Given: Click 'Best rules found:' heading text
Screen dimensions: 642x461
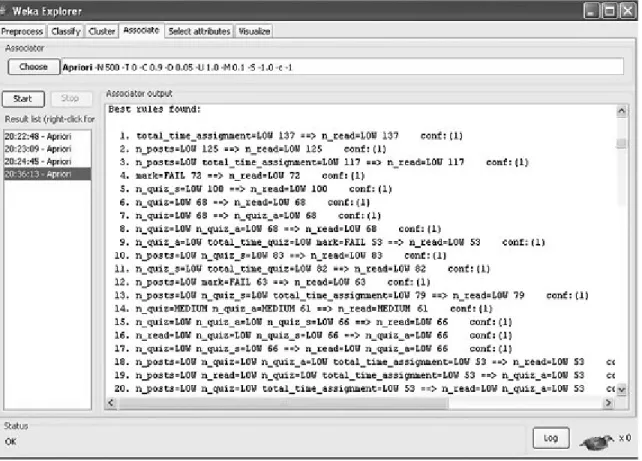Looking at the screenshot, I should [x=154, y=109].
